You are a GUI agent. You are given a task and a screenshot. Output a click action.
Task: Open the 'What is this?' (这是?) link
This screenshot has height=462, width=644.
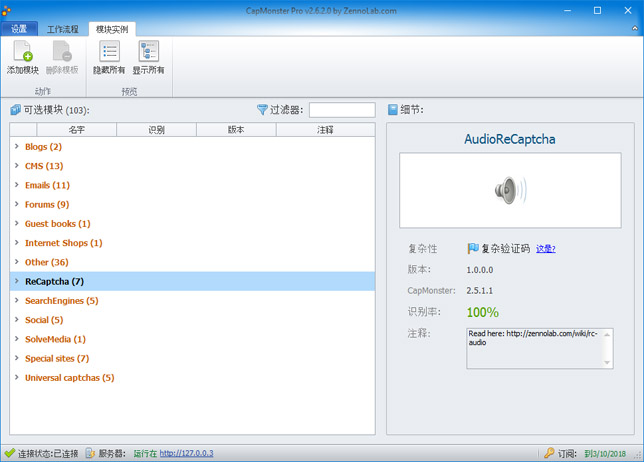[545, 248]
